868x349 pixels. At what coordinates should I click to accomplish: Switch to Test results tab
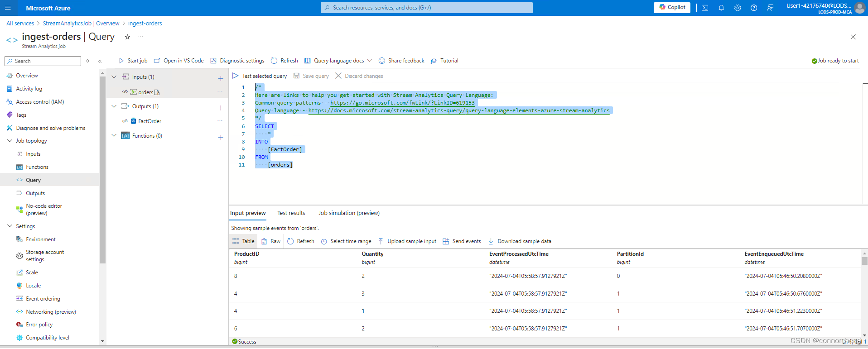tap(291, 213)
